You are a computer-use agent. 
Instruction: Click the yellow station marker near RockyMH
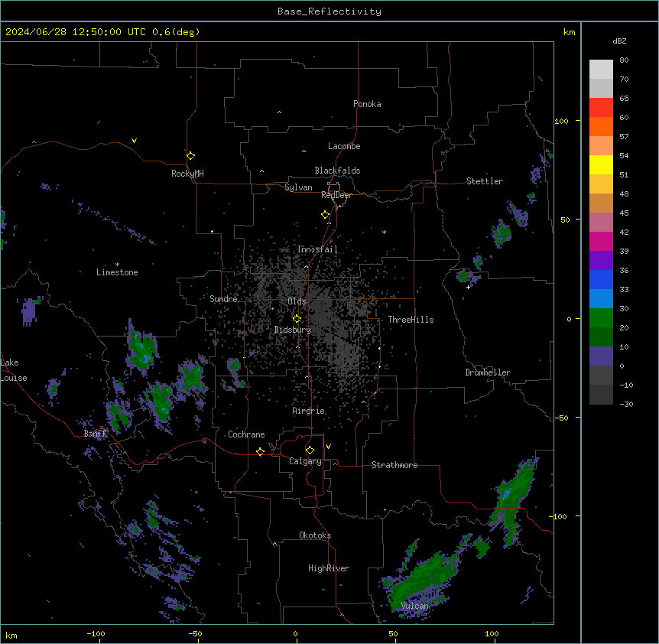pos(190,156)
